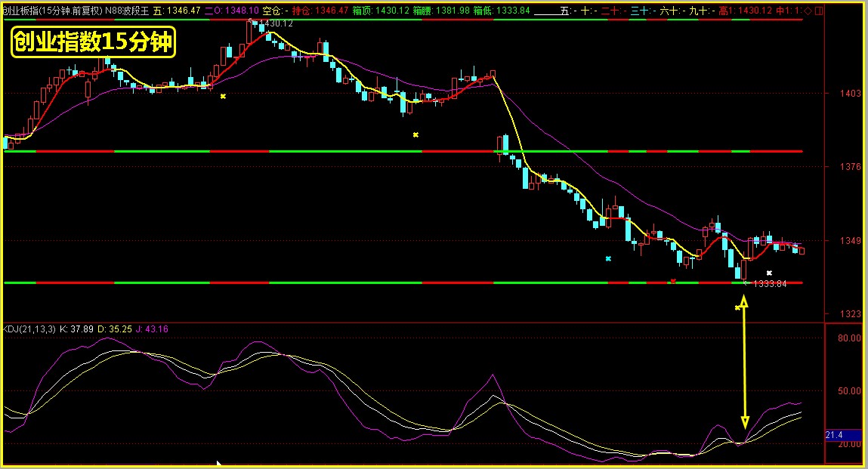The height and width of the screenshot is (469, 868).
Task: Click the blue 21.4 cursor value box
Action: 842,435
